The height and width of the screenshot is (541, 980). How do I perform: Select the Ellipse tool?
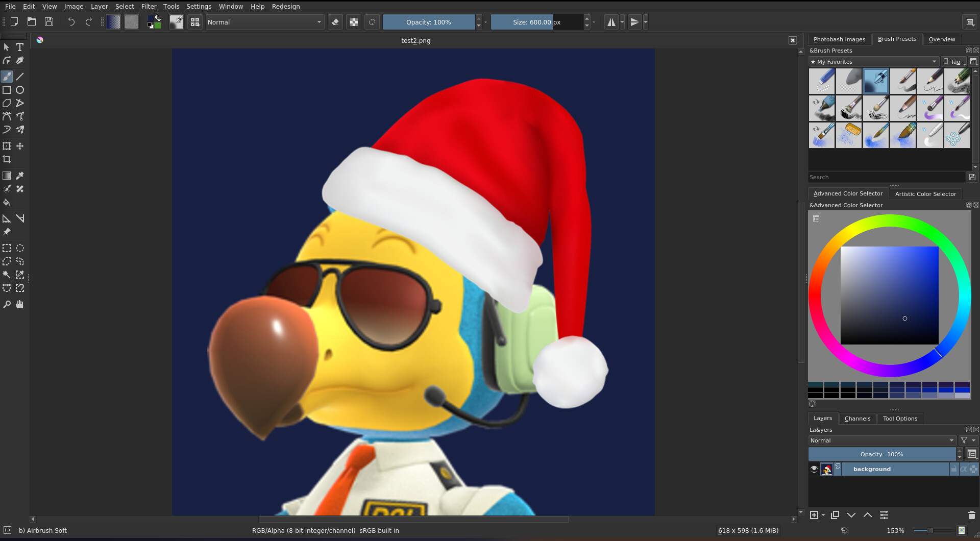pyautogui.click(x=20, y=90)
